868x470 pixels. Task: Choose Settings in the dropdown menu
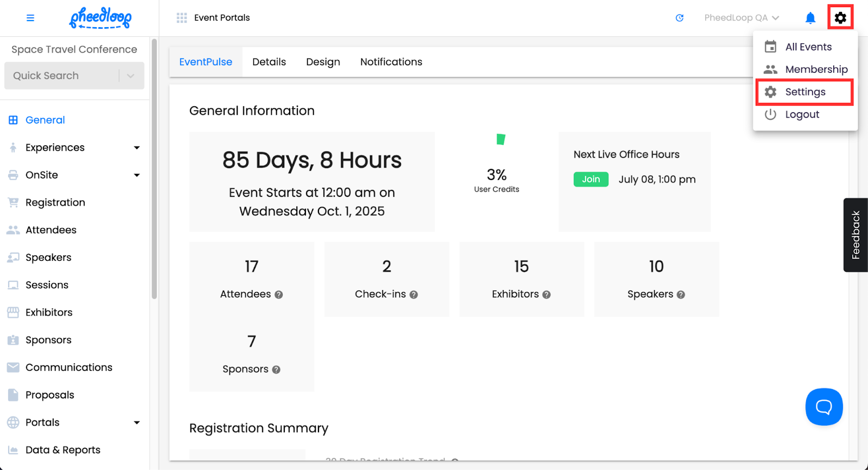tap(805, 92)
